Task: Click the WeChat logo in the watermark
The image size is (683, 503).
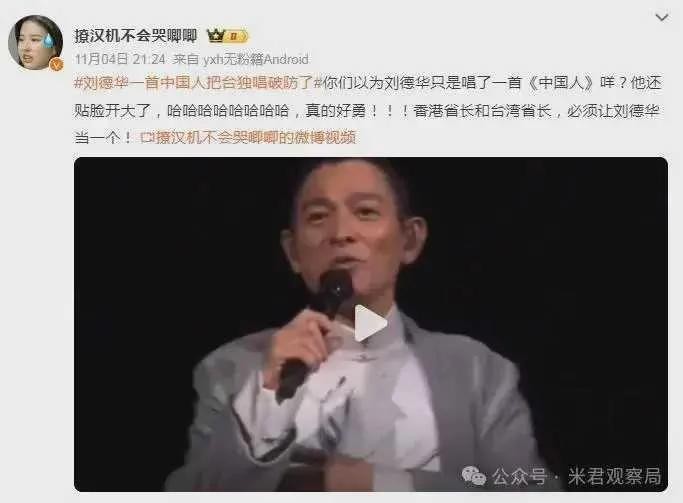Action: pos(474,476)
